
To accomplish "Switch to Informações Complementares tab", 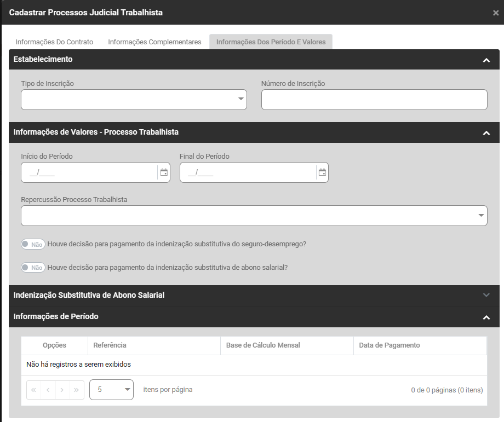I will click(x=154, y=42).
